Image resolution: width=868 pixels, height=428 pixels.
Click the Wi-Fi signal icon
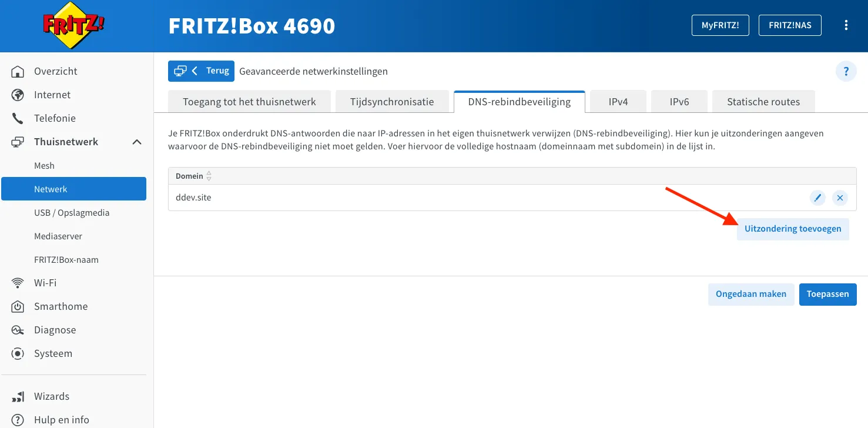coord(18,283)
